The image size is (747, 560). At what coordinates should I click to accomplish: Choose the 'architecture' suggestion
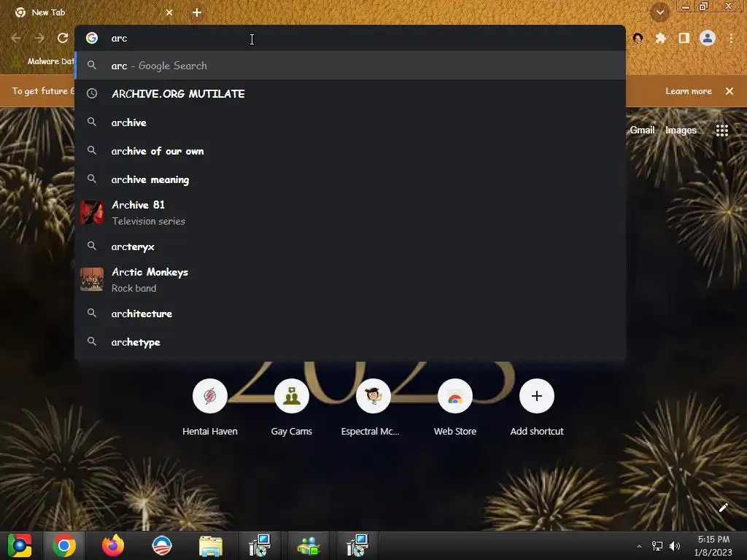[x=350, y=314]
